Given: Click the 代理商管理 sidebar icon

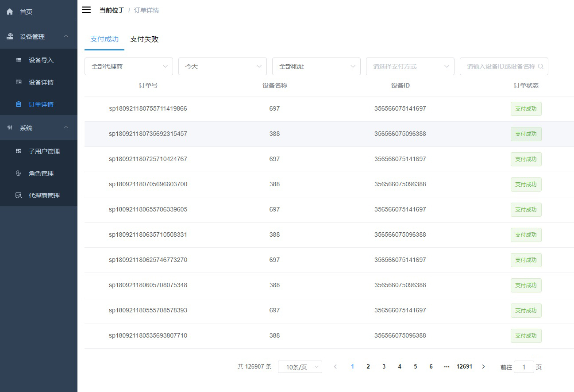Looking at the screenshot, I should click(x=19, y=195).
